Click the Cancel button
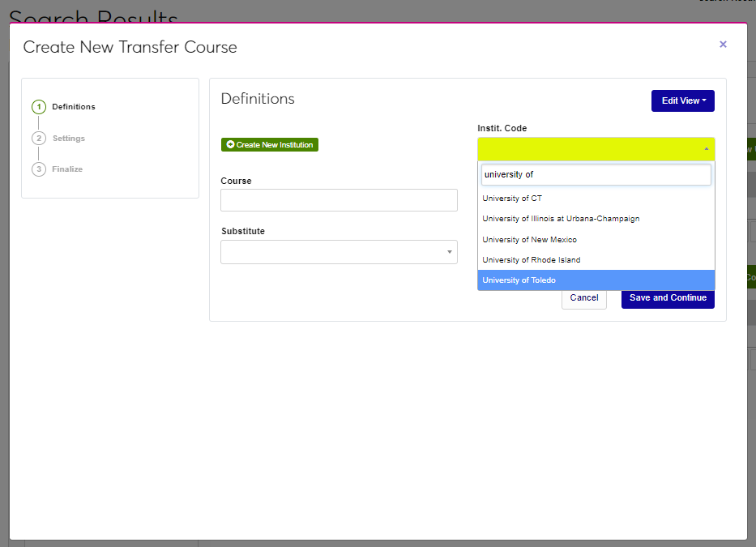The width and height of the screenshot is (756, 547). (584, 298)
